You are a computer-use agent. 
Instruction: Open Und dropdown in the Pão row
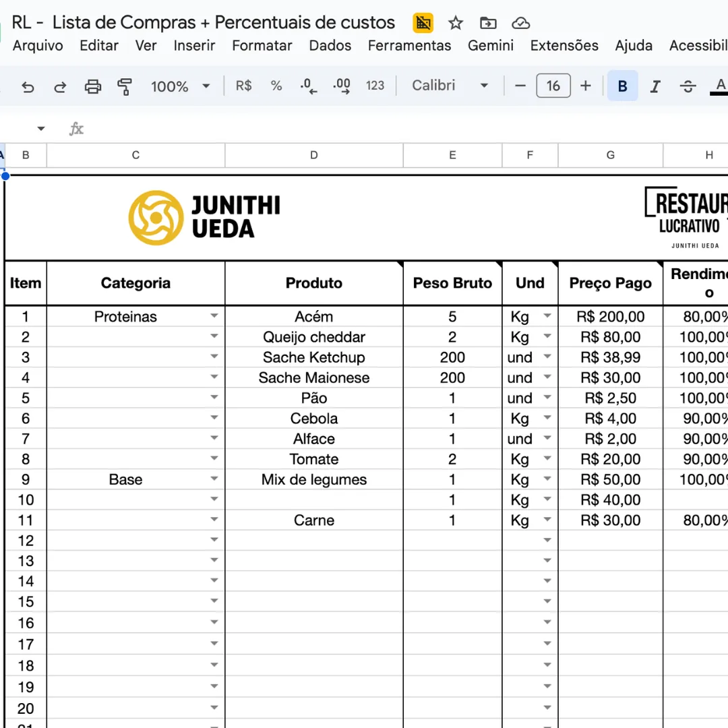547,397
